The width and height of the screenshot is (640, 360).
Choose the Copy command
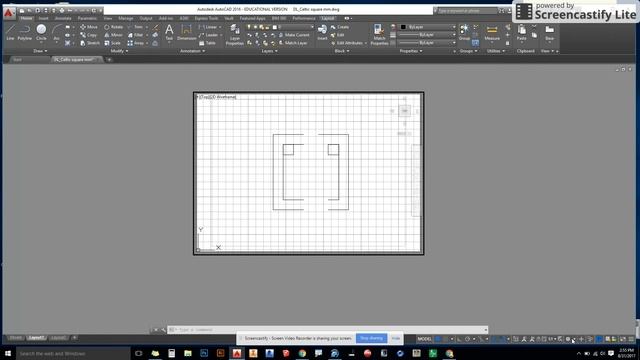pyautogui.click(x=89, y=35)
